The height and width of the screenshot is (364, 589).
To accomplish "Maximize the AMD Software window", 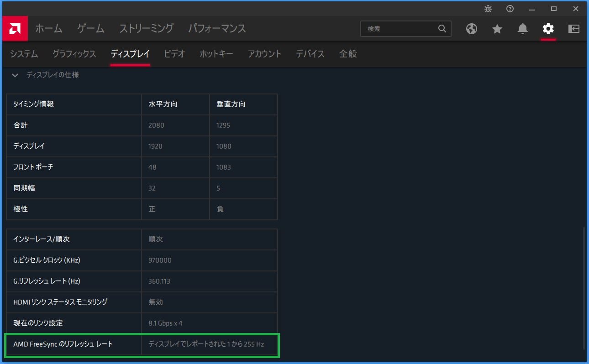I will coord(554,9).
